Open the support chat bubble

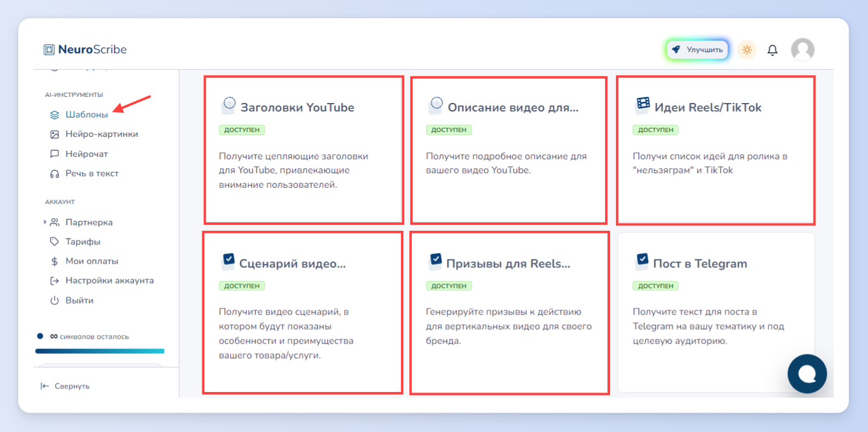(x=807, y=374)
